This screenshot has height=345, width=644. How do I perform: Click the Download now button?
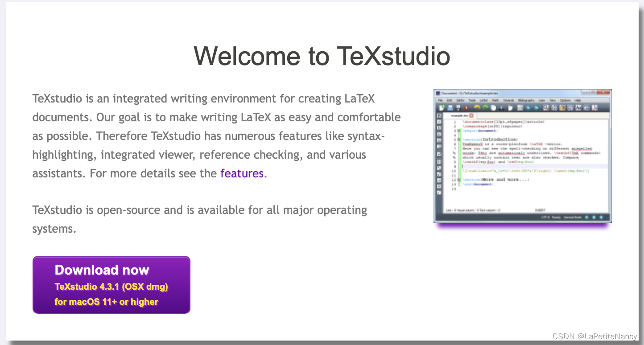click(111, 285)
